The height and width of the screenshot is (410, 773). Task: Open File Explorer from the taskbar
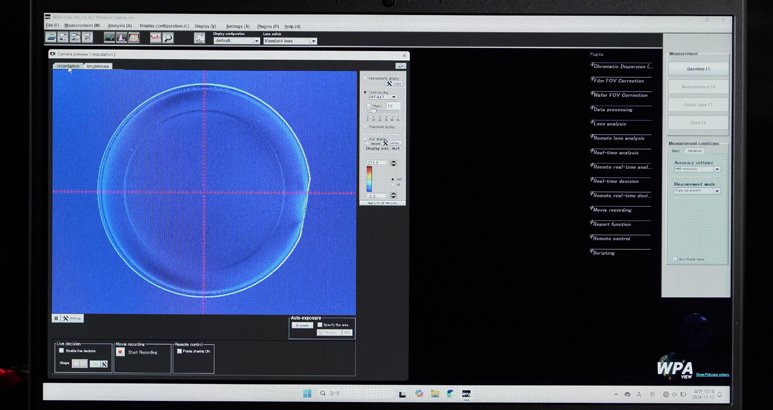coord(435,394)
